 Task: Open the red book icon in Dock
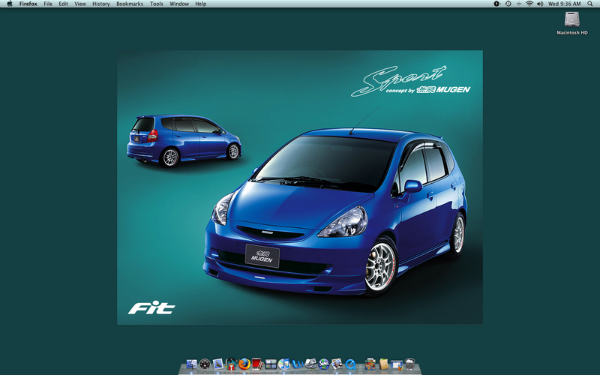click(257, 364)
